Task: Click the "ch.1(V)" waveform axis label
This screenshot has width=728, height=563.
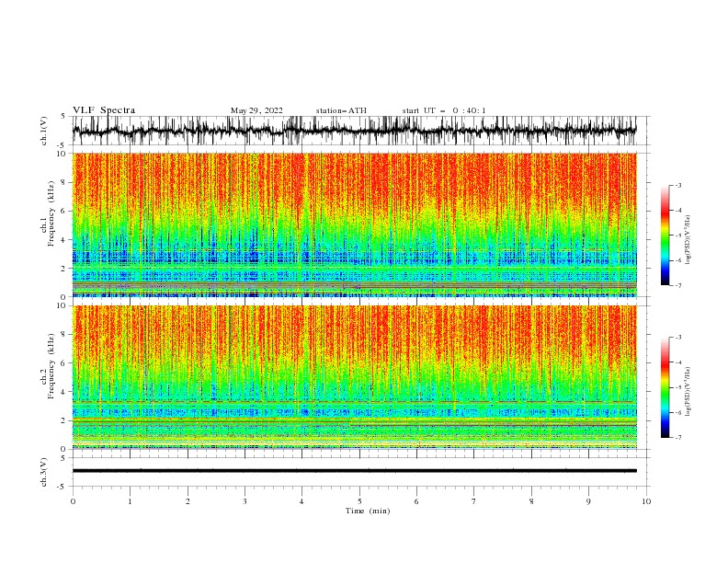Action: 44,131
